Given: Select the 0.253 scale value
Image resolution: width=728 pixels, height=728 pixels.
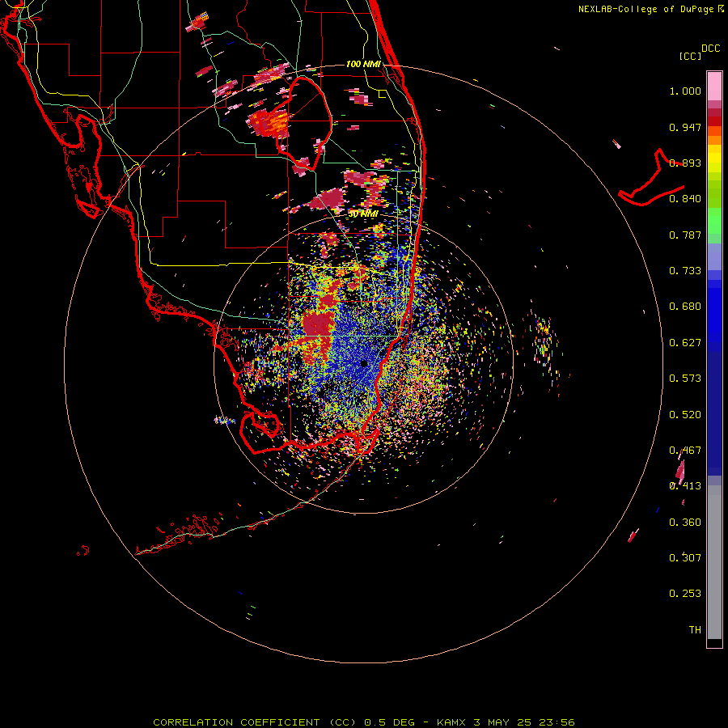Looking at the screenshot, I should (x=685, y=594).
